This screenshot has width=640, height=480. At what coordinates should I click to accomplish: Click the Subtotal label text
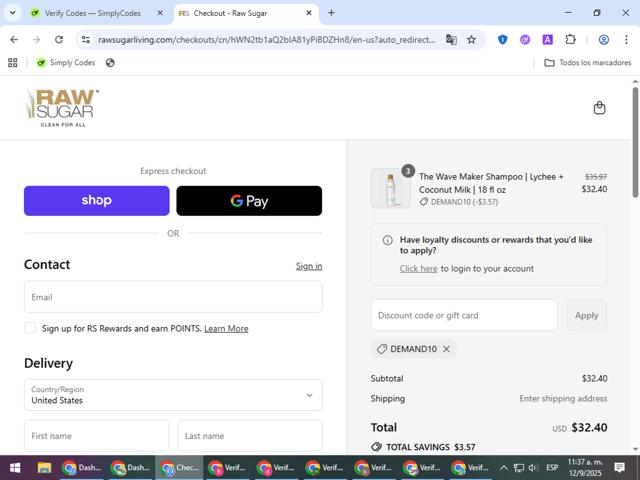pyautogui.click(x=387, y=378)
